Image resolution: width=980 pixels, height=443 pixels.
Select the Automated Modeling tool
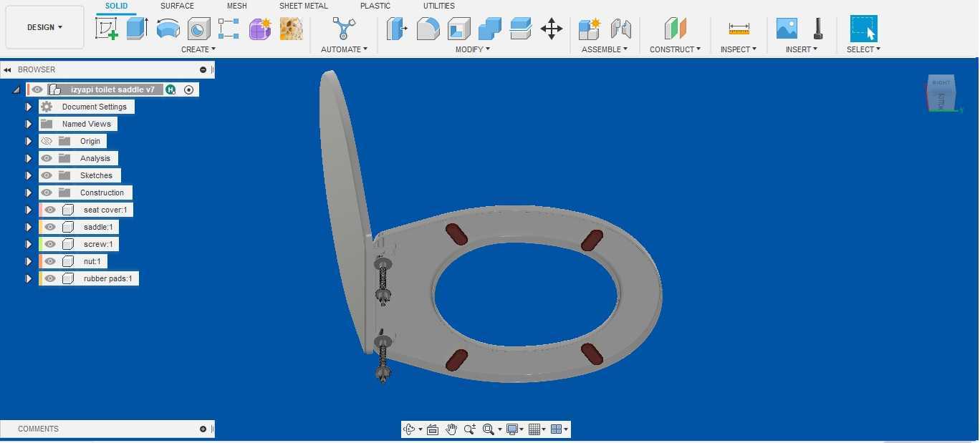pos(344,29)
